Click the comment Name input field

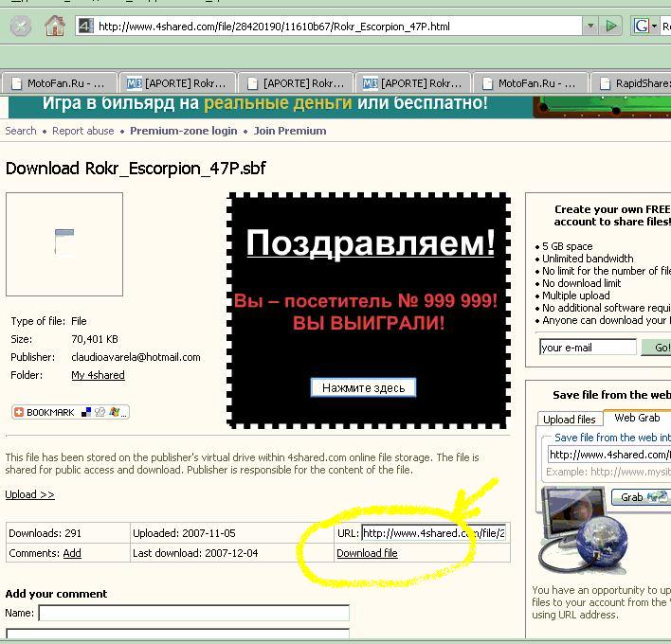(194, 613)
